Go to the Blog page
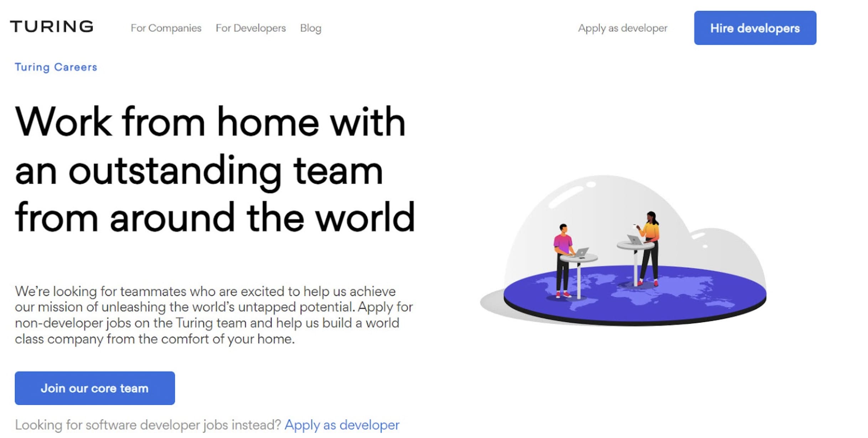This screenshot has height=438, width=868. pos(310,28)
